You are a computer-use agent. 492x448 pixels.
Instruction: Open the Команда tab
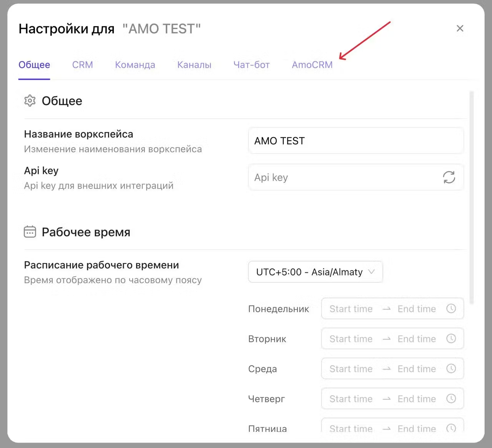(135, 65)
